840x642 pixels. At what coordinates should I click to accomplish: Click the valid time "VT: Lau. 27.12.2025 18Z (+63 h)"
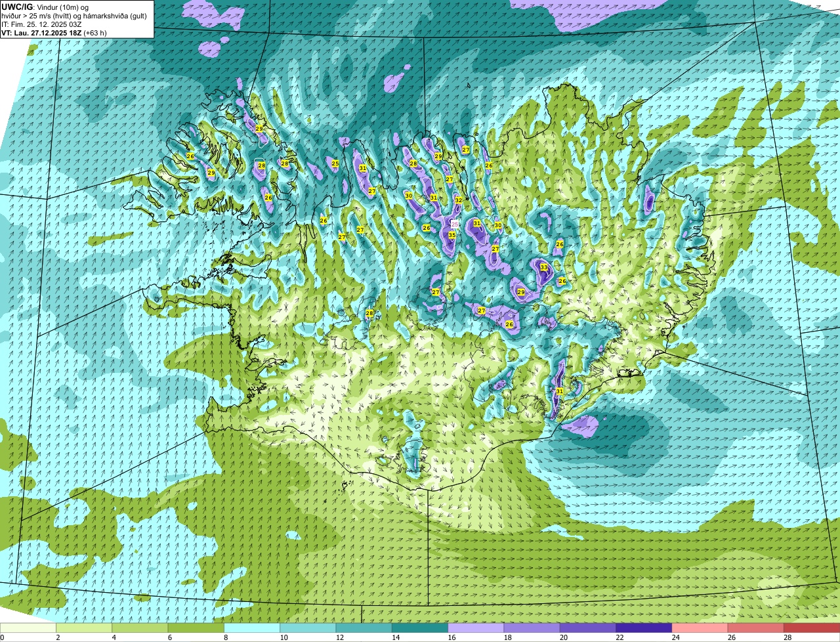(54, 33)
